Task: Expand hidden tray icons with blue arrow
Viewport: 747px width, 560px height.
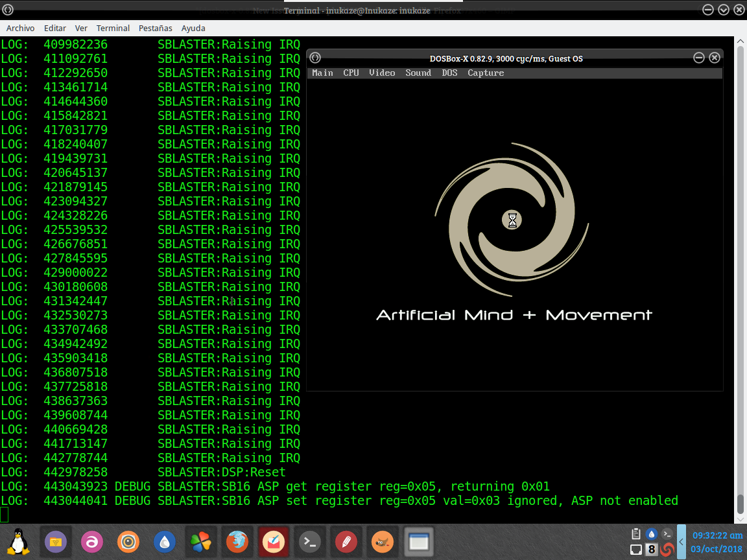Action: tap(682, 542)
